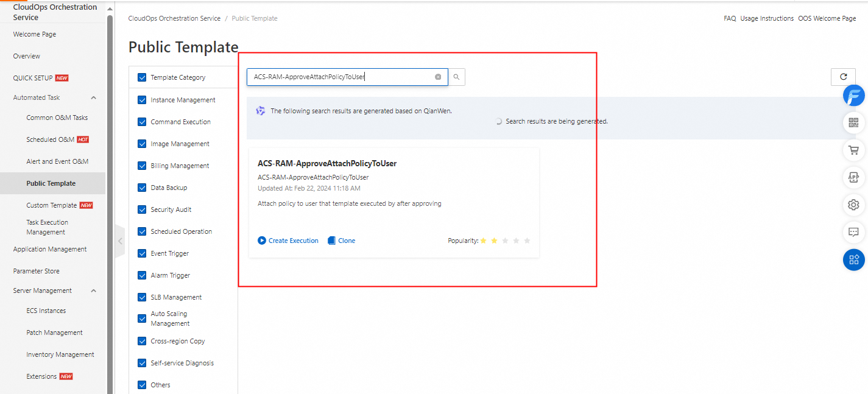Click 'Updated At: Feb 22, 2024 11:18 AM'
The height and width of the screenshot is (394, 868).
tap(309, 188)
